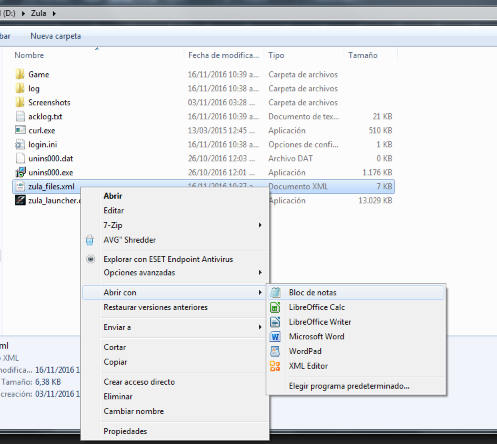The width and height of the screenshot is (497, 444).
Task: Open Propiedades from the context menu
Action: 175,431
